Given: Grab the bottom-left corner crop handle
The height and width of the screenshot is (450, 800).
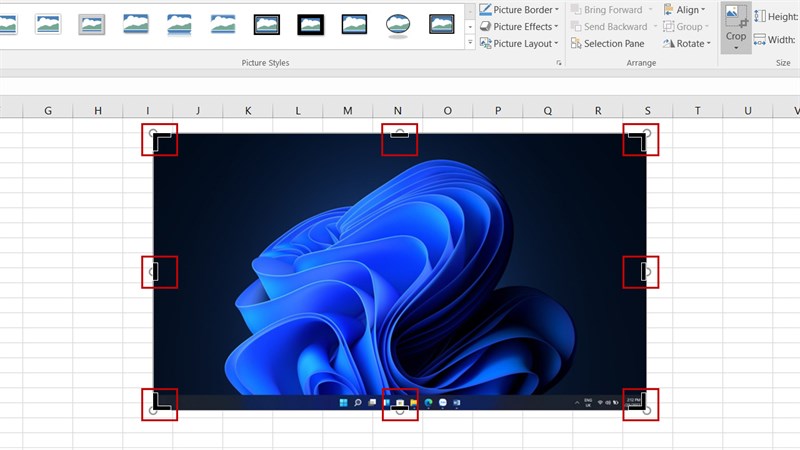Looking at the screenshot, I should 160,404.
